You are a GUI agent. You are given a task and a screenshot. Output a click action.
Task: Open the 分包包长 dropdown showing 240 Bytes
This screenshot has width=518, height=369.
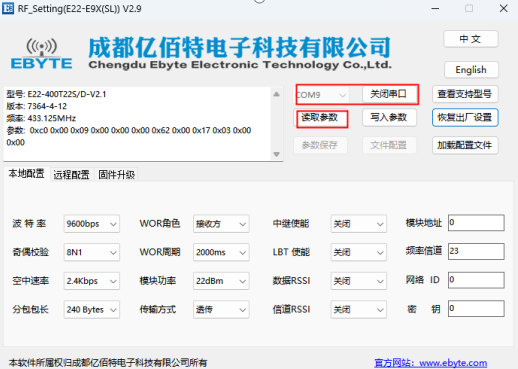(92, 310)
